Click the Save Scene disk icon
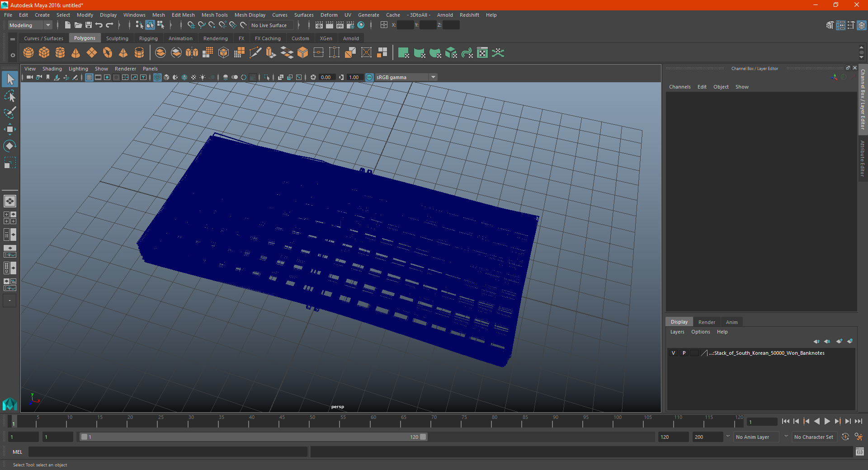The image size is (868, 470). [x=89, y=25]
